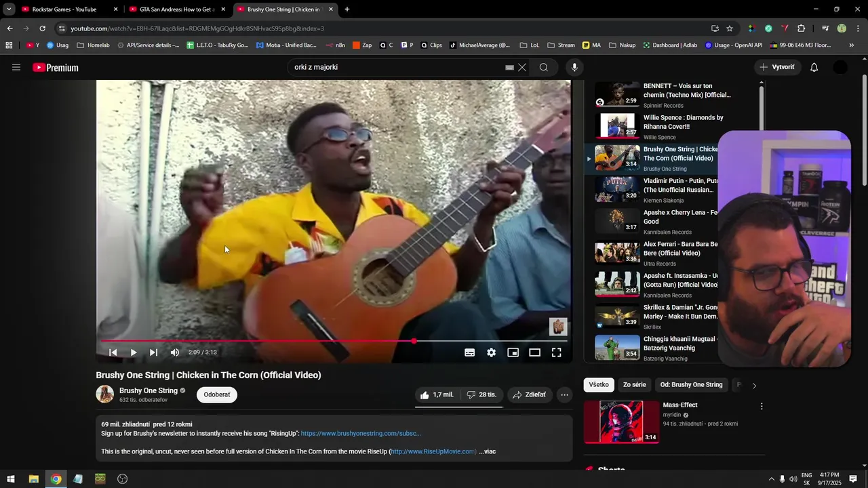
Task: Switch to theater mode
Action: point(535,352)
